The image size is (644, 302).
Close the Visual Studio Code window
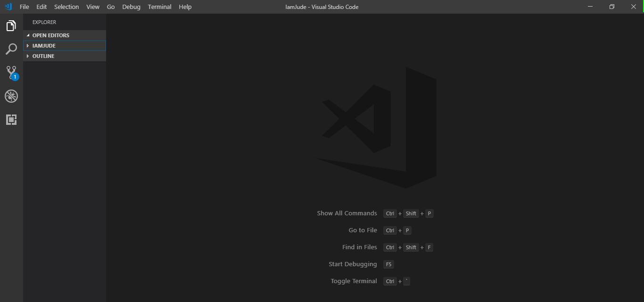(634, 7)
